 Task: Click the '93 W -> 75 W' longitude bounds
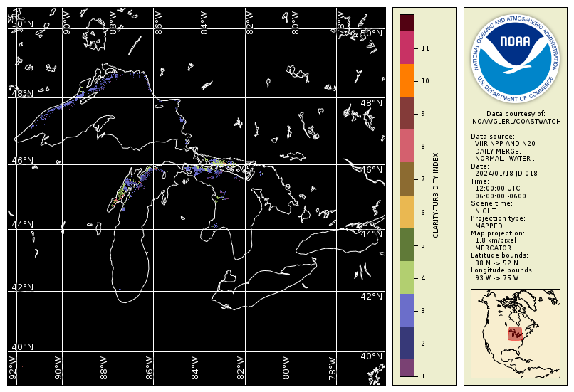click(x=497, y=278)
